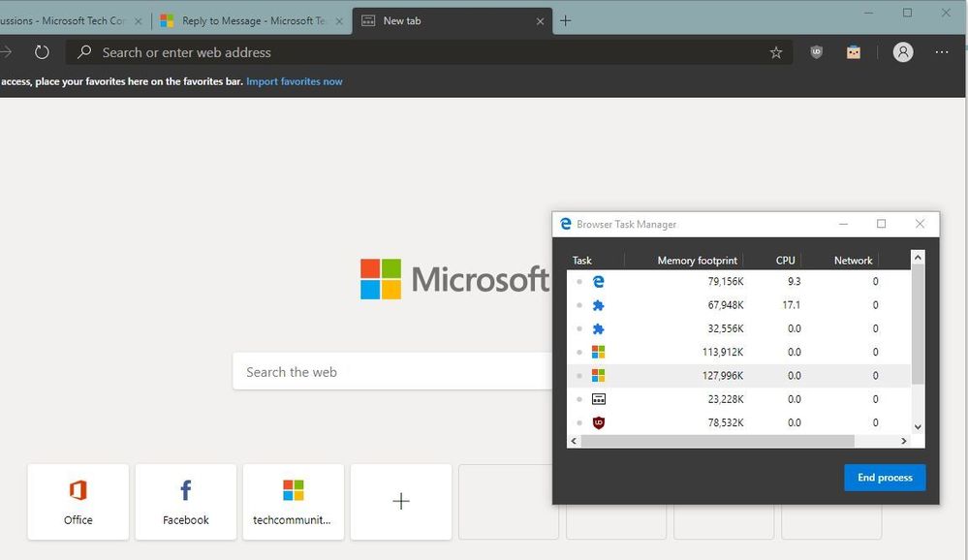Minimize the Browser Task Manager window

click(843, 224)
